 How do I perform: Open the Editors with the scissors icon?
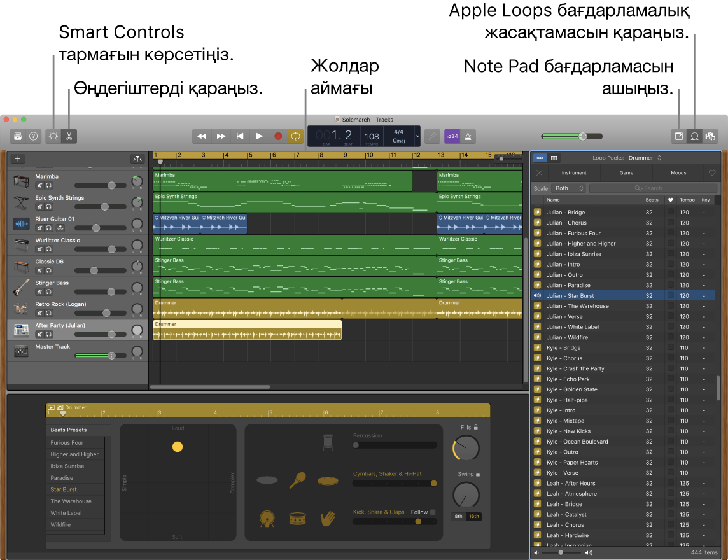coord(69,136)
